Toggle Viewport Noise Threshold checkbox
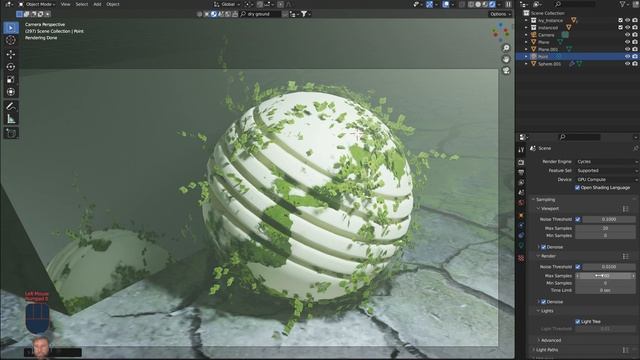 pyautogui.click(x=578, y=220)
